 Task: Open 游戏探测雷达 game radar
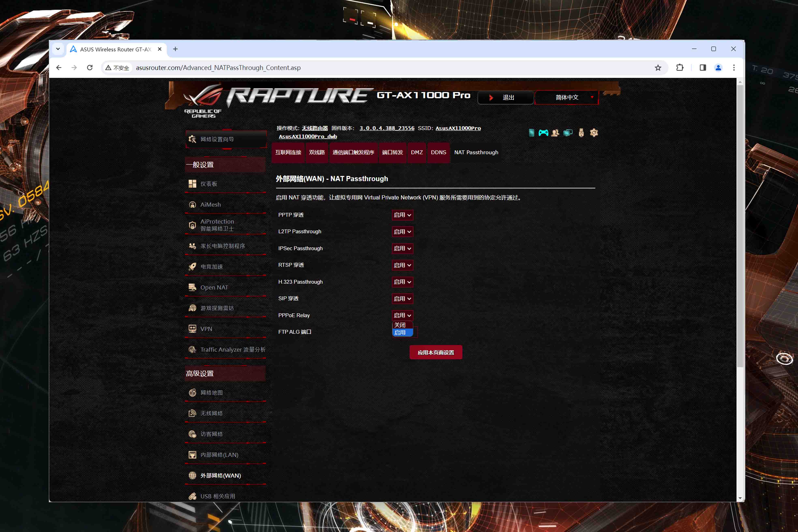tap(225, 308)
